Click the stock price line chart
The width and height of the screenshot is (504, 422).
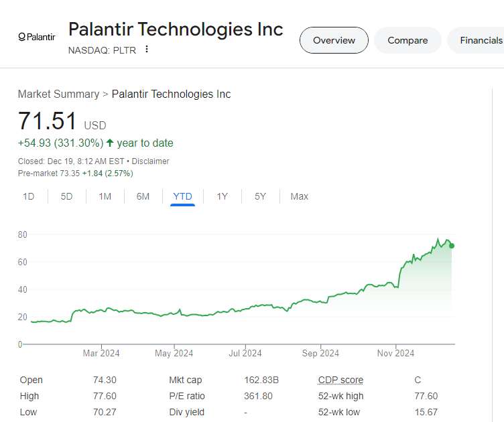click(x=268, y=305)
